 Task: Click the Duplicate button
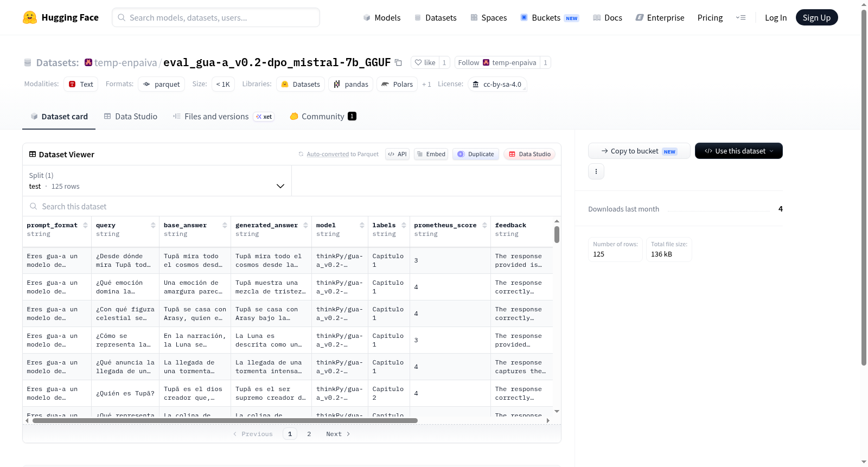tap(476, 154)
